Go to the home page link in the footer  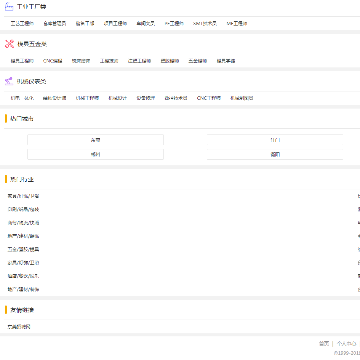324,343
